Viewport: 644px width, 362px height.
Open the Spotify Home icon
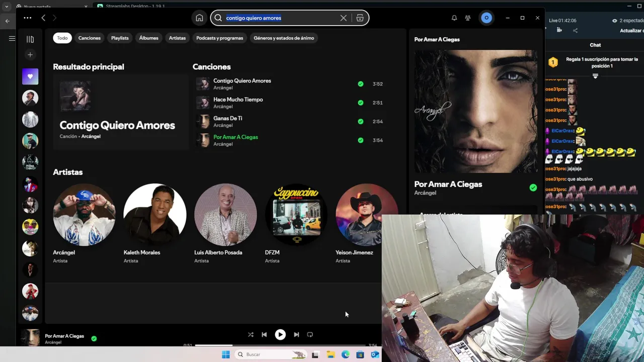199,18
